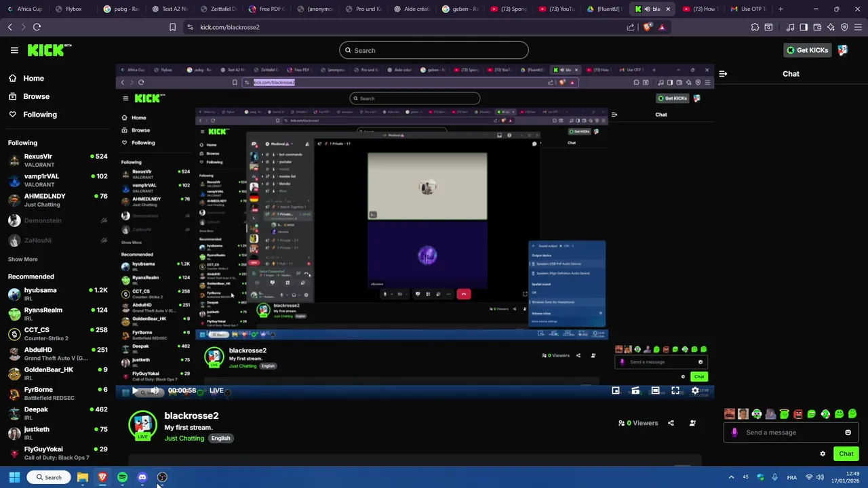
Task: Insert the red angry emote
Action: 798,414
